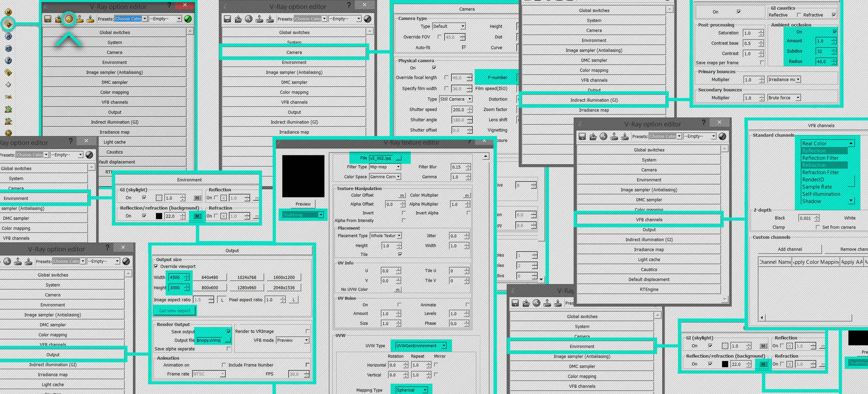Open V-Ray options from the left toolbar

coord(8,24)
